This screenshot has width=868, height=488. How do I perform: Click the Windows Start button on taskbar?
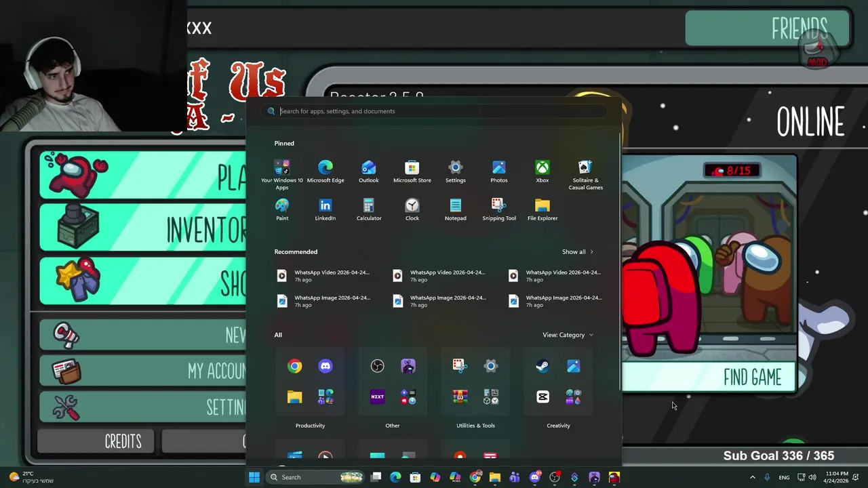[254, 477]
